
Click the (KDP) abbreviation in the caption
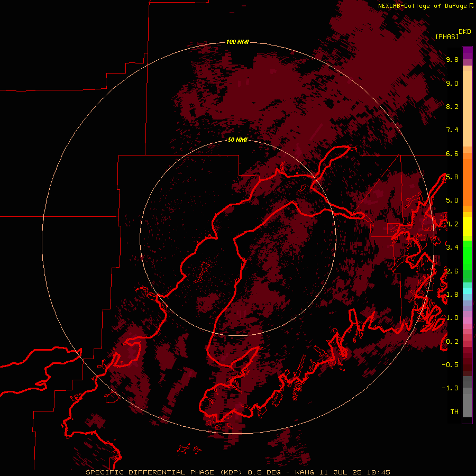[232, 472]
